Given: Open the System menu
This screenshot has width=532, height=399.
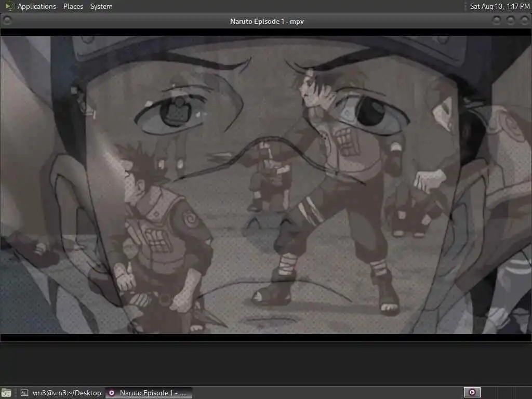Looking at the screenshot, I should [x=101, y=6].
